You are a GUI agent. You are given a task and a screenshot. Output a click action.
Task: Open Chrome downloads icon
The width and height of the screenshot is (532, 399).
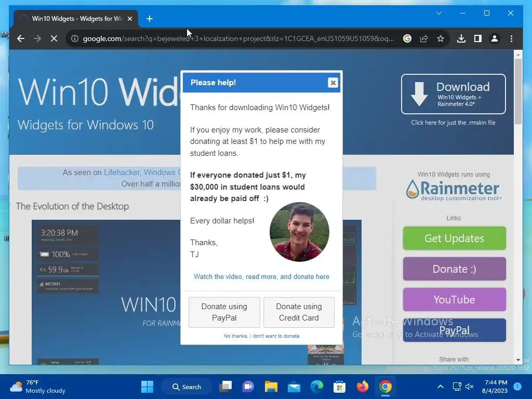[x=461, y=38]
